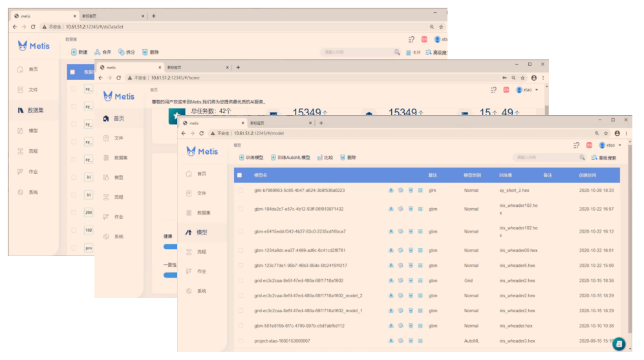Click 健康 progress bar in home window

coord(170,247)
